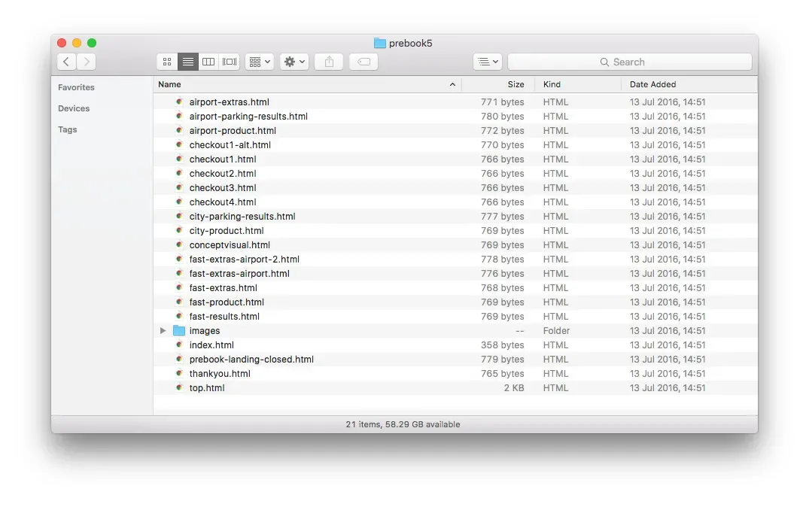
Task: Open the lines-icon dropdown left of Search
Action: pyautogui.click(x=488, y=62)
